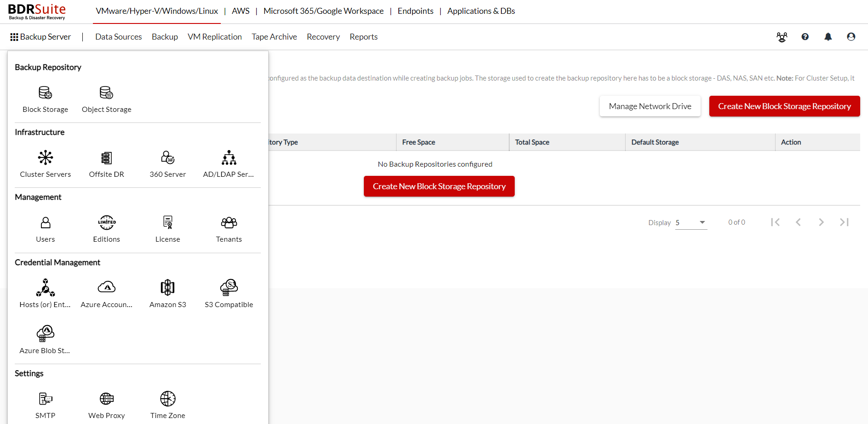Viewport: 868px width, 424px height.
Task: Open the help question mark icon
Action: point(805,37)
